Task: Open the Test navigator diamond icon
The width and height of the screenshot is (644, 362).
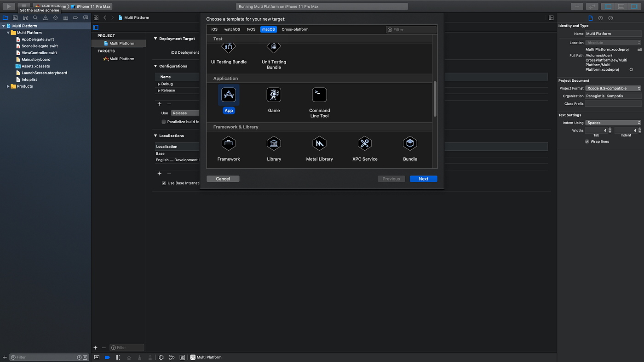Action: coord(56,18)
